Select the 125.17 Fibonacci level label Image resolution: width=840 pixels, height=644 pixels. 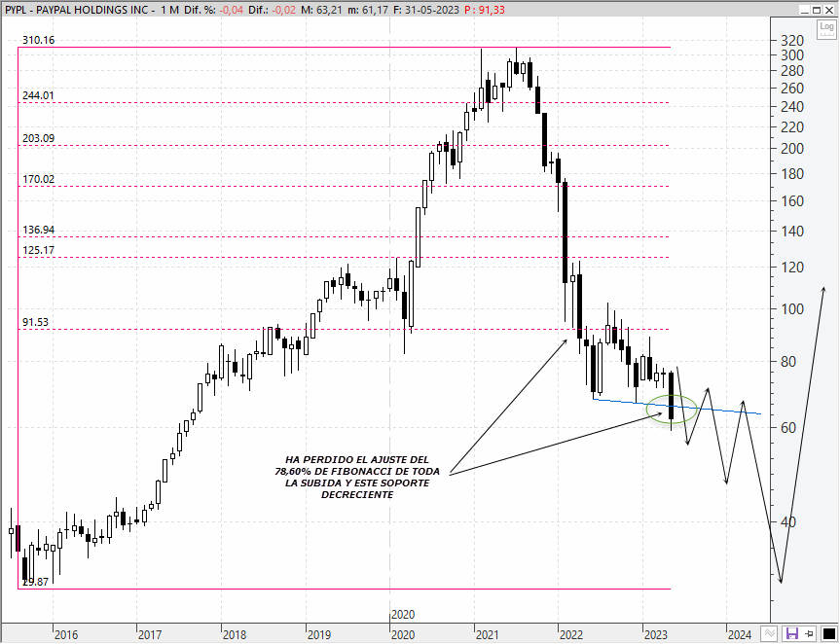[39, 251]
